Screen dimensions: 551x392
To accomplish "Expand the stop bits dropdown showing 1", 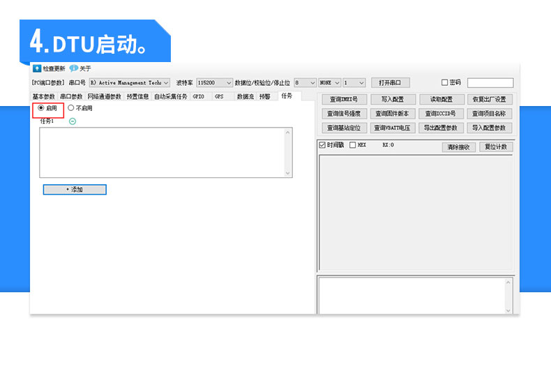I will 354,82.
